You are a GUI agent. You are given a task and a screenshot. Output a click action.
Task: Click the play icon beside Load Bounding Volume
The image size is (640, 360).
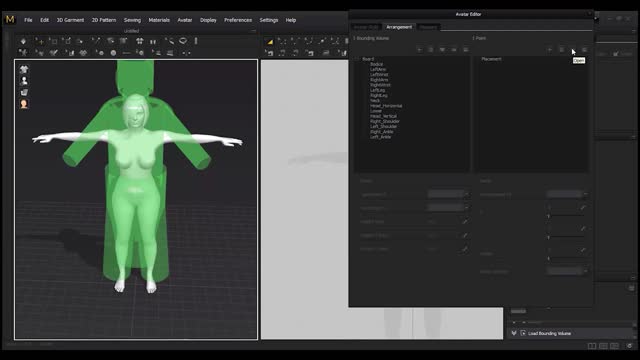(x=523, y=333)
